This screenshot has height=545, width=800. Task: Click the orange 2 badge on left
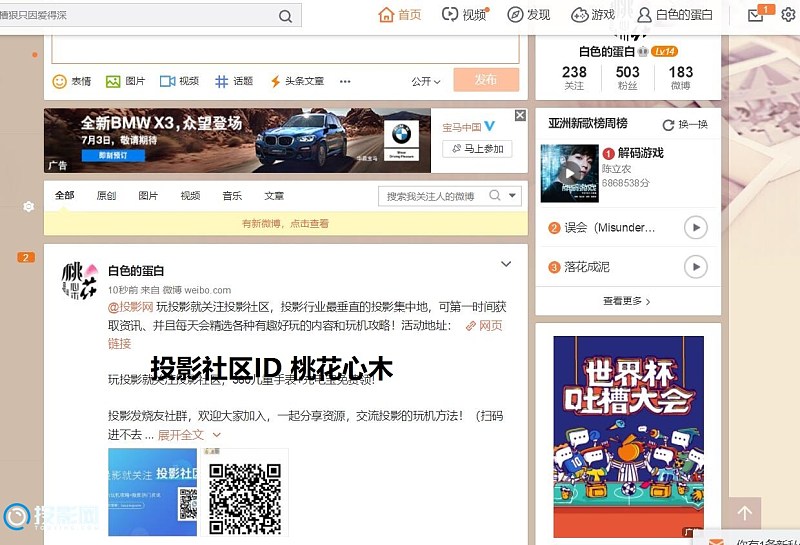[26, 257]
